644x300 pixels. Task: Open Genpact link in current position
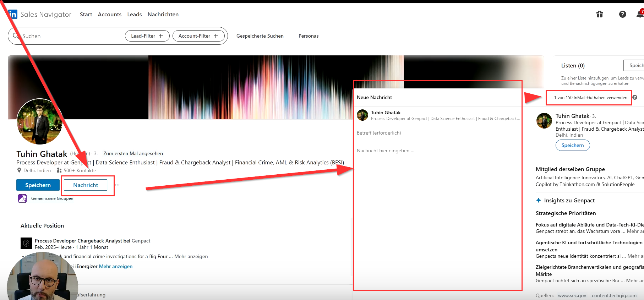pos(141,241)
